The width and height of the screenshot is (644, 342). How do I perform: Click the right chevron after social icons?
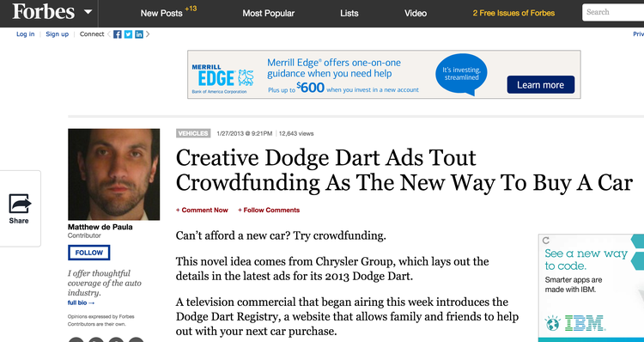click(x=148, y=34)
